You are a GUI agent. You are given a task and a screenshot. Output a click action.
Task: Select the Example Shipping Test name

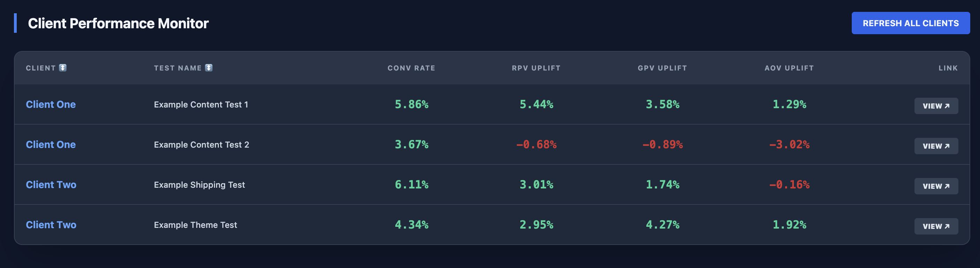point(199,185)
